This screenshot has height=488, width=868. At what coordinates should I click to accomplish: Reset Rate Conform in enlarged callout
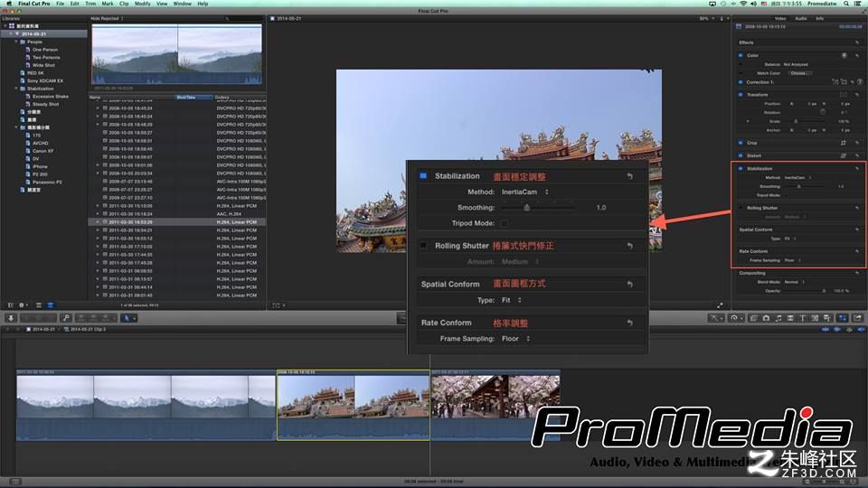pyautogui.click(x=630, y=323)
